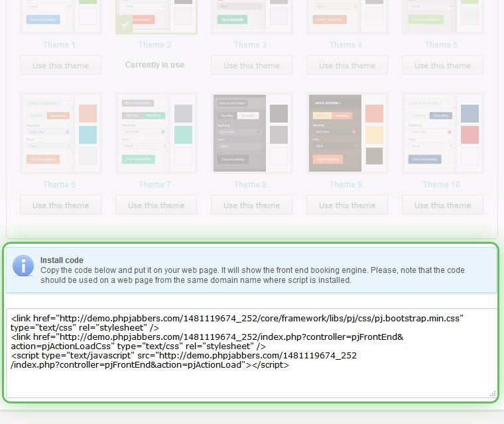Click the Currently in use text
The width and height of the screenshot is (504, 424).
pos(155,65)
